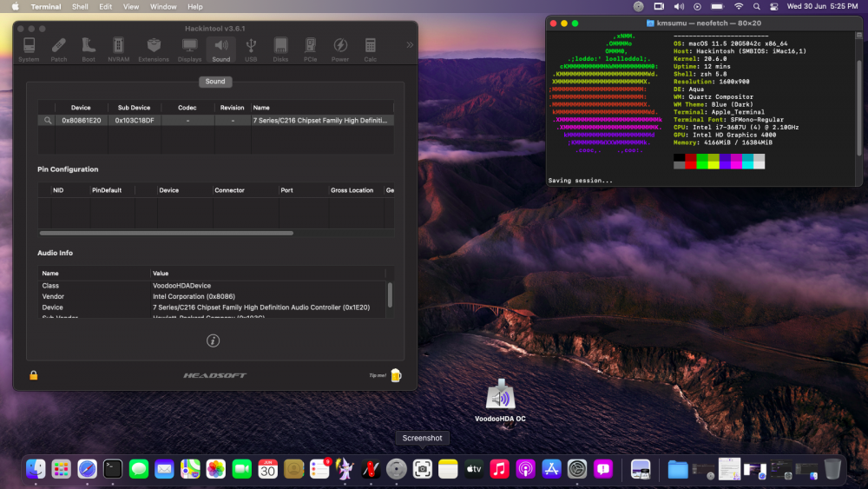868x489 pixels.
Task: Open the Calc tab in Hackintool
Action: pos(371,50)
